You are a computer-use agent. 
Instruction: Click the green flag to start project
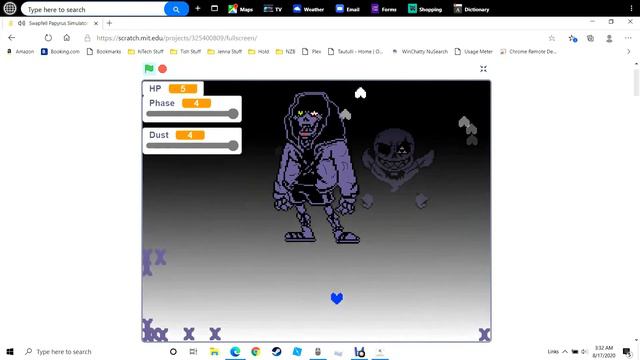(149, 69)
